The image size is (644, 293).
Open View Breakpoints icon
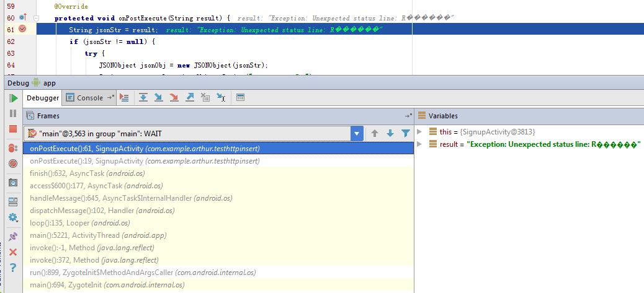13,148
